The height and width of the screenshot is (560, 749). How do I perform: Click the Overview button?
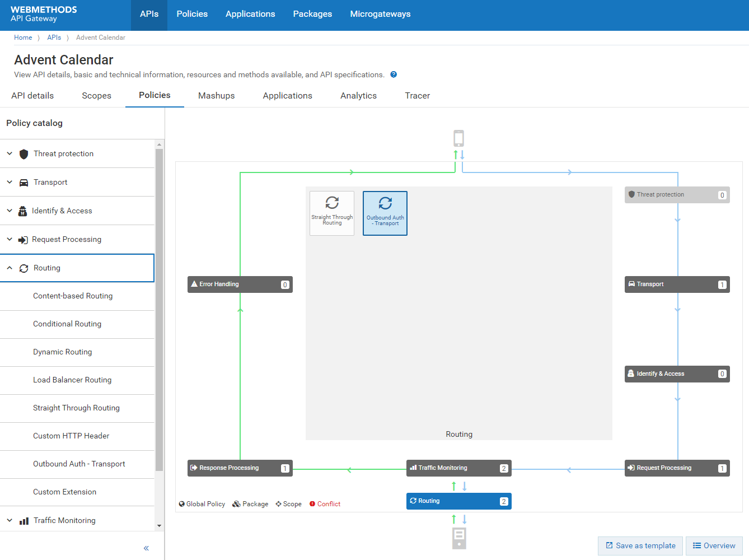[714, 546]
